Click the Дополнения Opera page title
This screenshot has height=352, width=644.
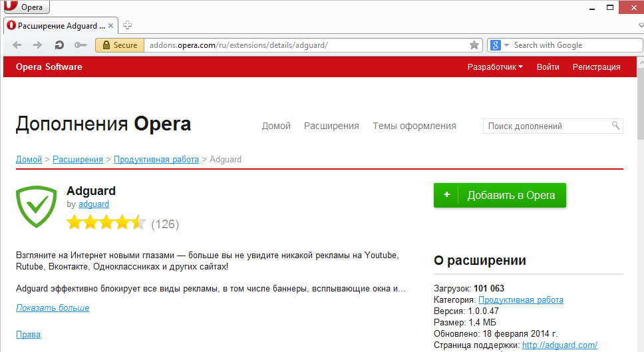coord(104,124)
